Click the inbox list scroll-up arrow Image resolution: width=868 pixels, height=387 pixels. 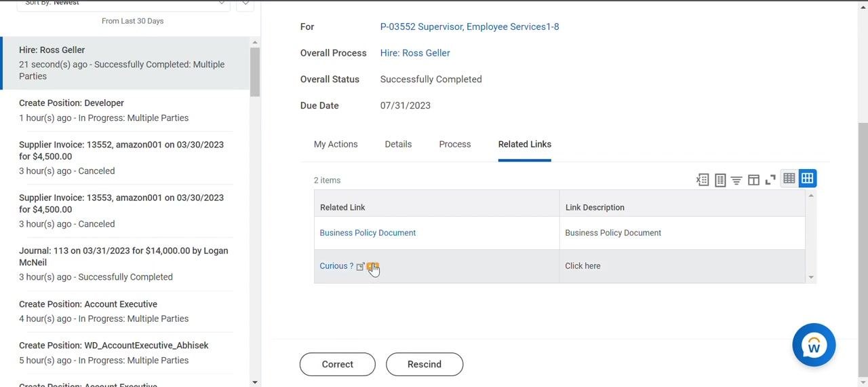coord(255,42)
